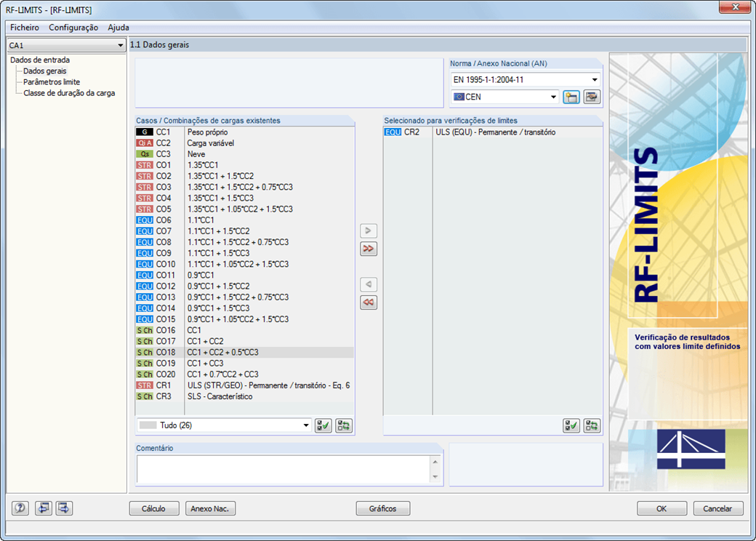Add all load cases with double arrow
Image resolution: width=756 pixels, height=541 pixels.
(x=369, y=249)
